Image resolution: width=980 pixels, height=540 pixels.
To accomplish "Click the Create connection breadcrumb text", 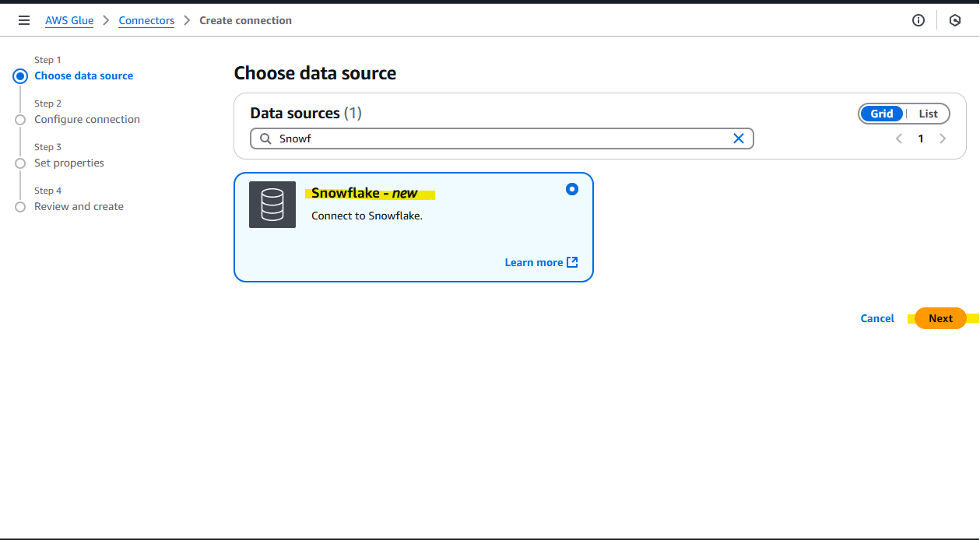I will [245, 20].
